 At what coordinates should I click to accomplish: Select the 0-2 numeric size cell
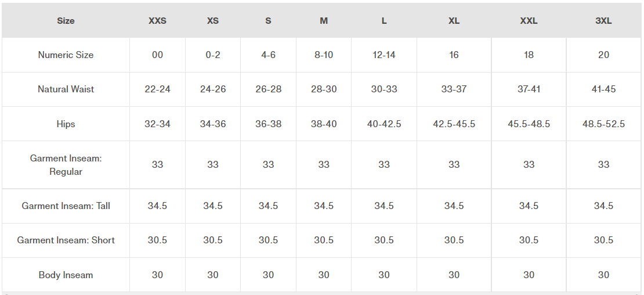[x=213, y=55]
